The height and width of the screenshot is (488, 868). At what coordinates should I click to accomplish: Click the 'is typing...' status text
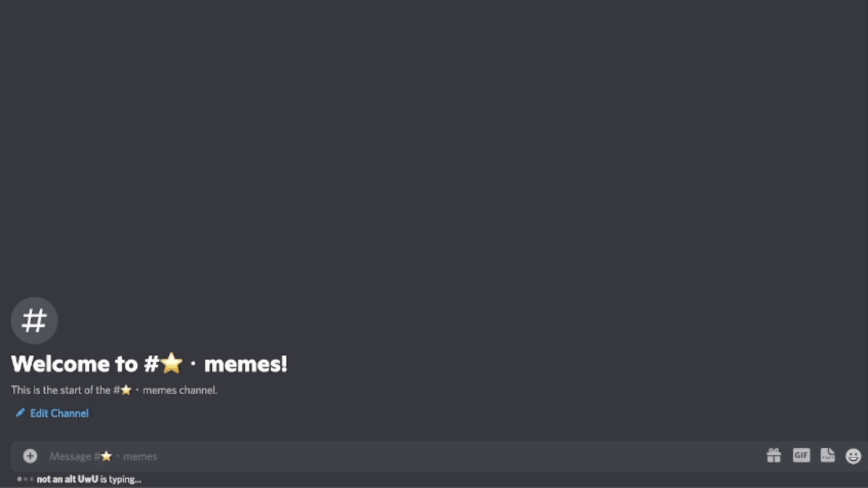pyautogui.click(x=121, y=479)
